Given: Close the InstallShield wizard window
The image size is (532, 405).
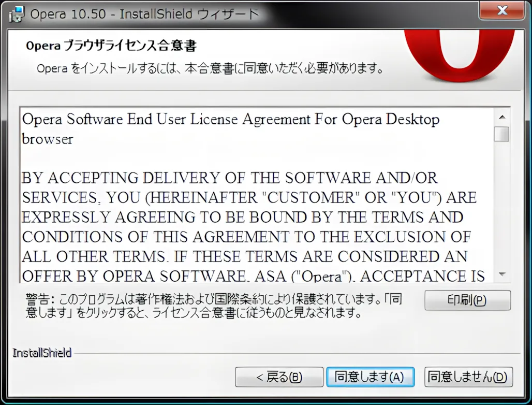Looking at the screenshot, I should (x=501, y=11).
